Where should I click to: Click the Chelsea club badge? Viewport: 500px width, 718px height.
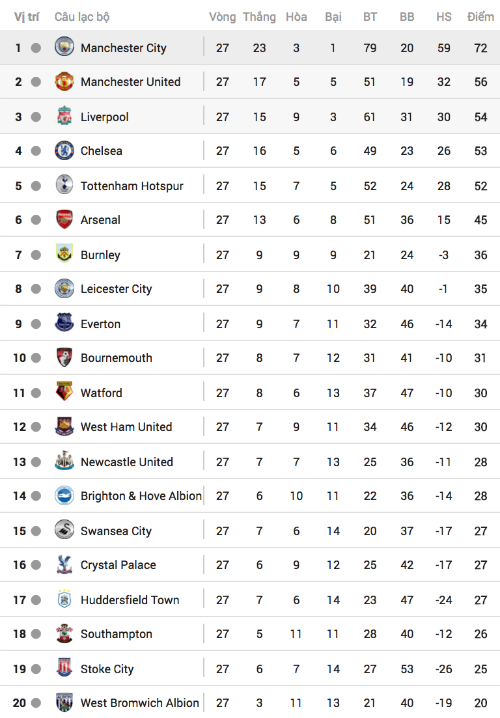point(64,150)
